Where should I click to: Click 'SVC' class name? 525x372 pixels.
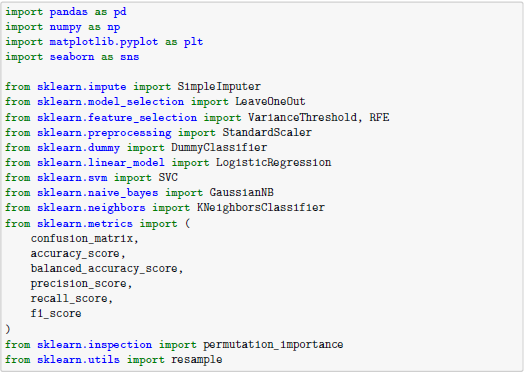click(168, 177)
